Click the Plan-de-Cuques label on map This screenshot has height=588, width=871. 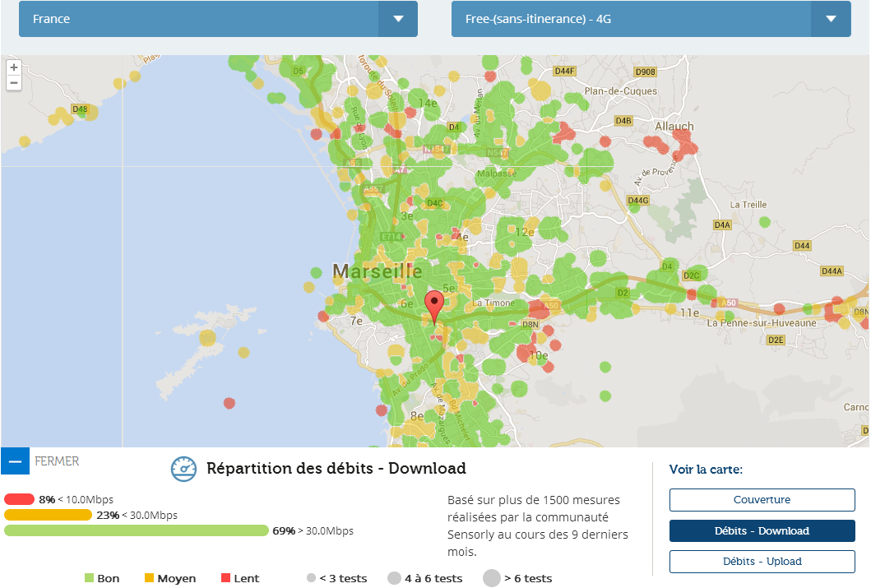(x=620, y=91)
